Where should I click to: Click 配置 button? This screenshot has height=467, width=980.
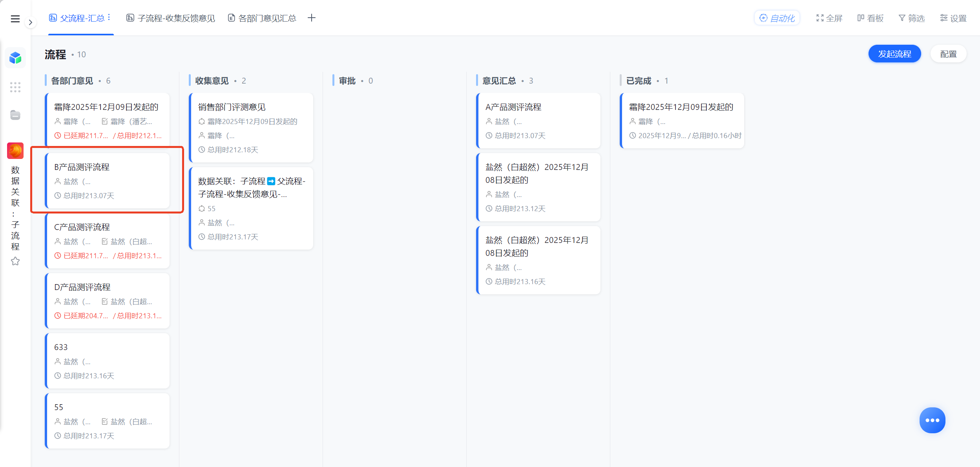click(x=948, y=54)
